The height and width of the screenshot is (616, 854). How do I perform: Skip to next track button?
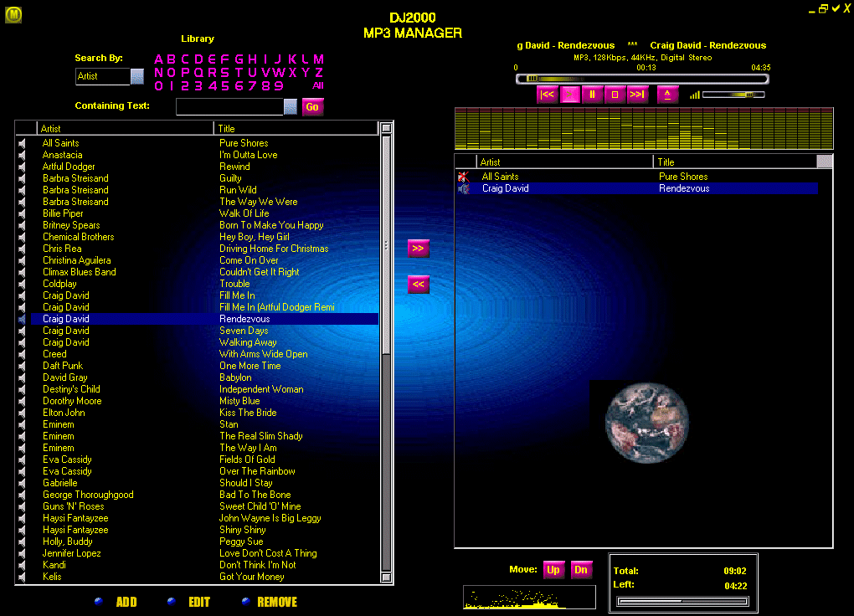click(x=636, y=95)
